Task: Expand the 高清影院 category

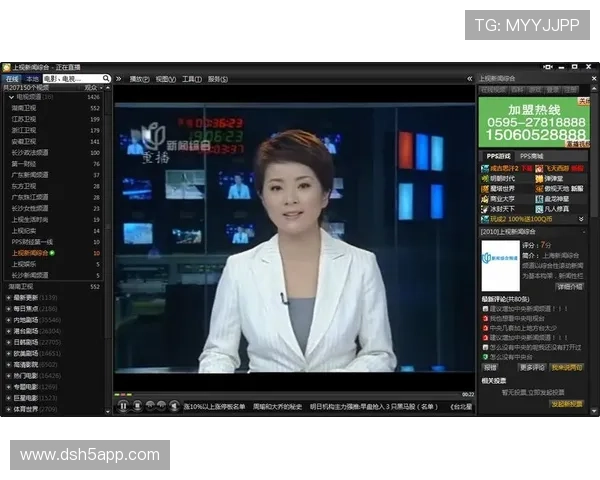Action: click(x=8, y=365)
